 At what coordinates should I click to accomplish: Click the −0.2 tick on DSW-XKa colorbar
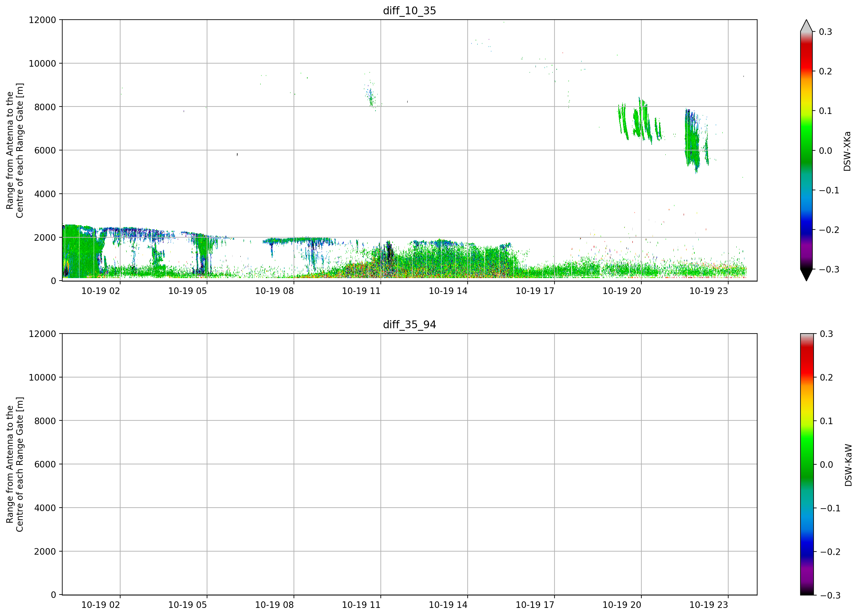pyautogui.click(x=829, y=230)
